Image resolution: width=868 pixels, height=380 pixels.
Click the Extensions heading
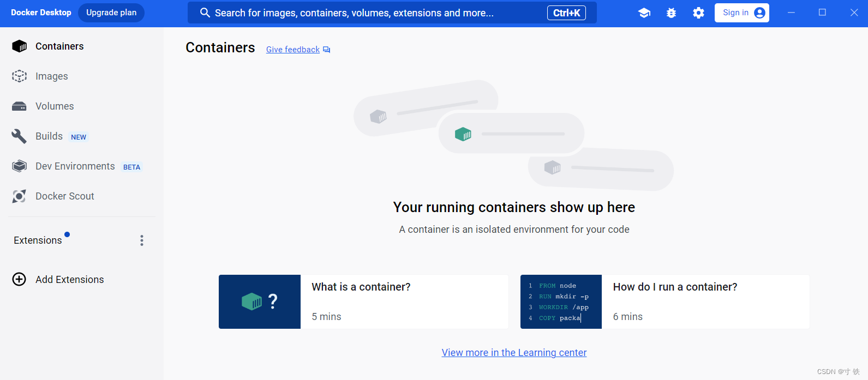38,240
